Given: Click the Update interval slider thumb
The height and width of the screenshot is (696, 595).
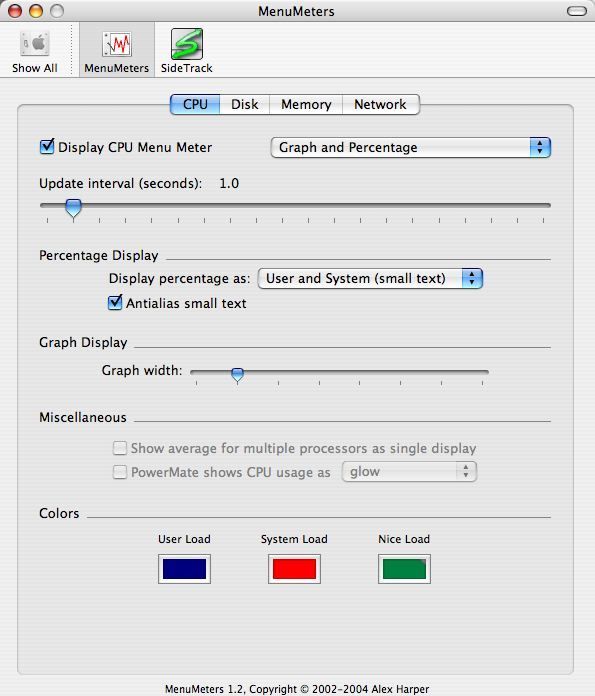Looking at the screenshot, I should pyautogui.click(x=73, y=208).
